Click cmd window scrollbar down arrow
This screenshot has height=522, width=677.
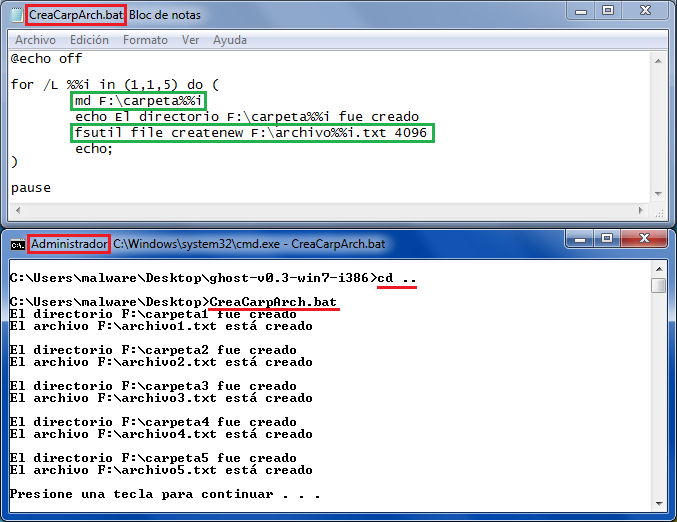point(659,503)
